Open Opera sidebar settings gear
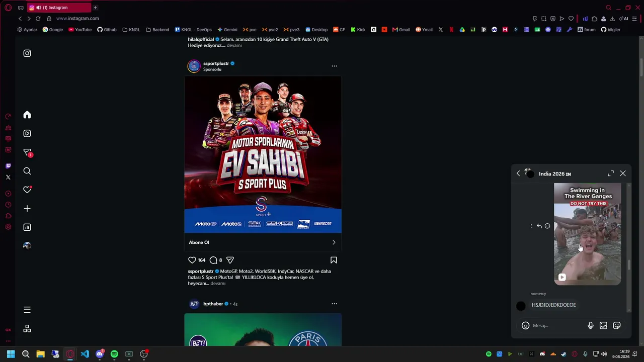 click(x=8, y=227)
